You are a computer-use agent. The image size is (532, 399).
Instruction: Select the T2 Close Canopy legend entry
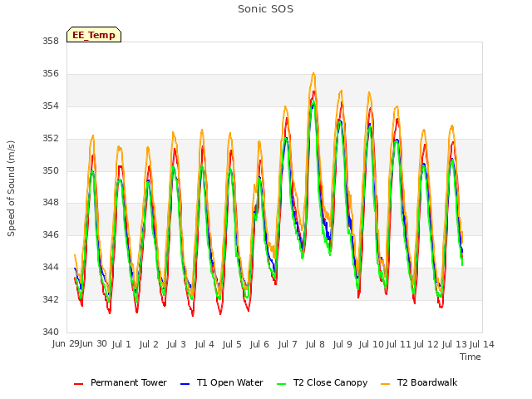(x=323, y=382)
